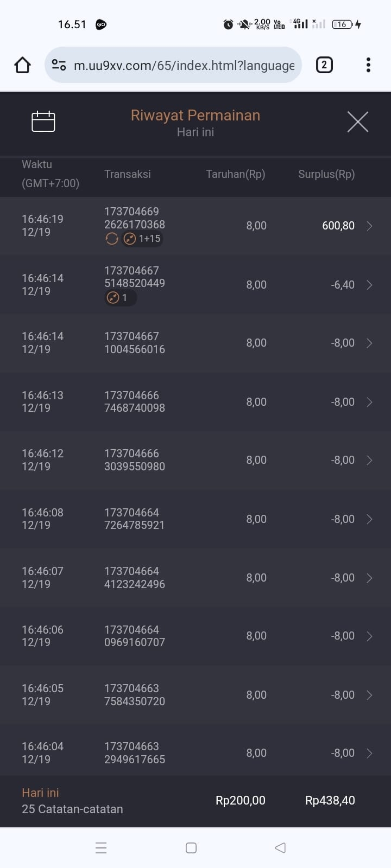Tap the browser home icon
Screen dimensions: 391x868
22,65
